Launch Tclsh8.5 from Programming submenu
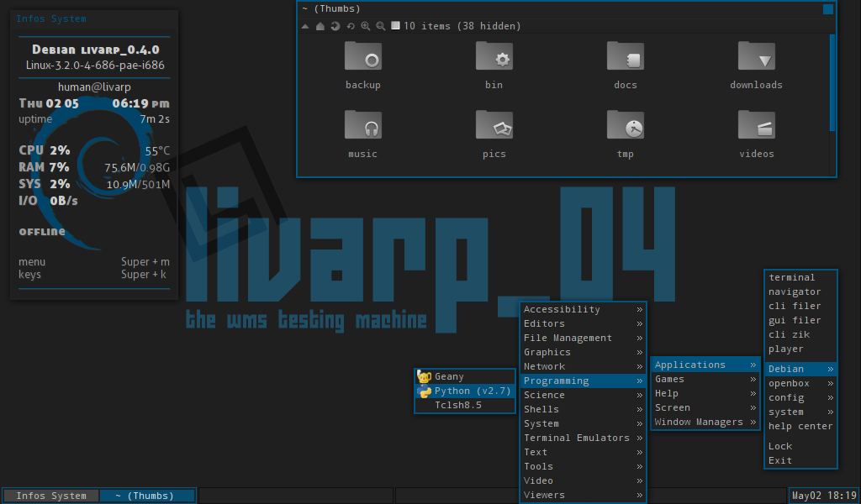This screenshot has width=861, height=504. coord(465,405)
